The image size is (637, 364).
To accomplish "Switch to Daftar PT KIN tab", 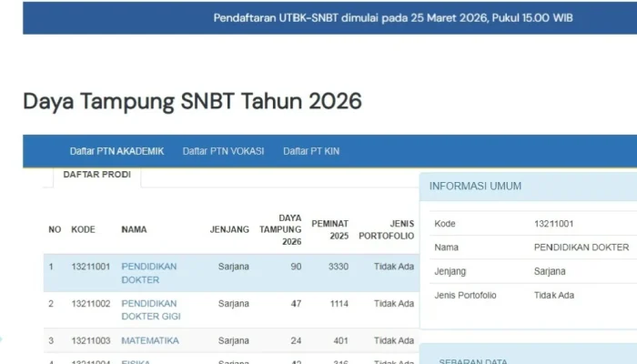I will click(311, 151).
